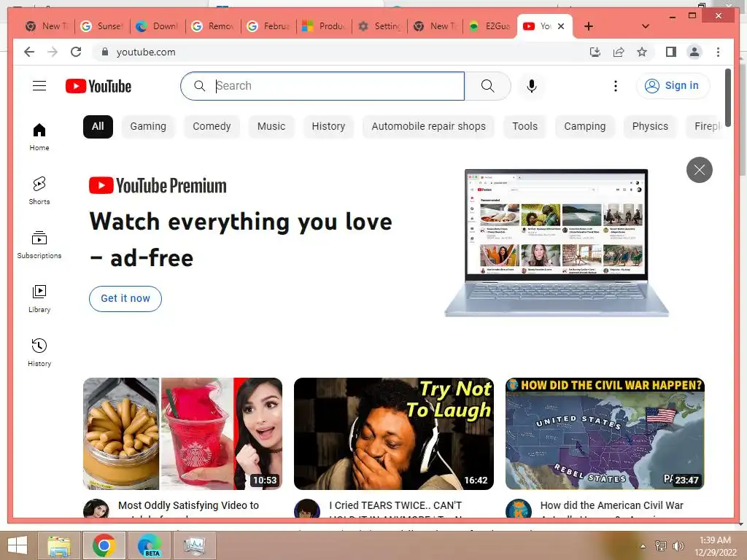
Task: Open File Explorer from taskbar
Action: [59, 545]
